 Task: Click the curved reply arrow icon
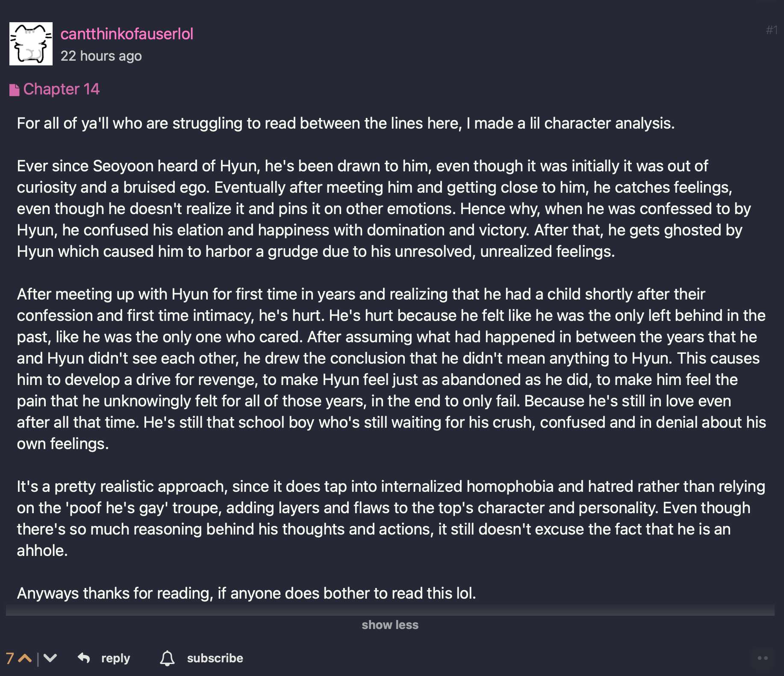pos(84,658)
